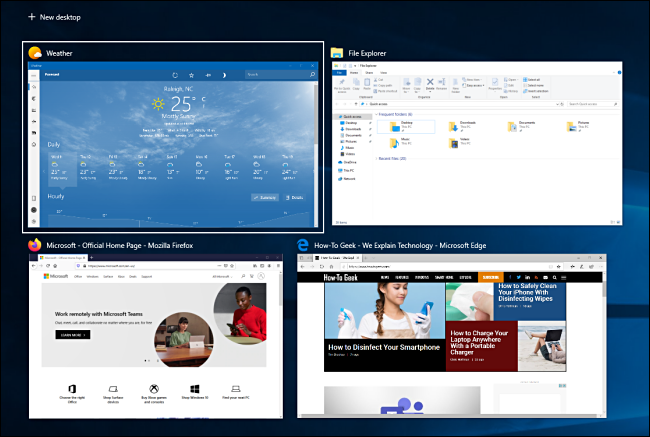The width and height of the screenshot is (650, 437).
Task: Collapse the Frequent folders group
Action: click(x=376, y=114)
